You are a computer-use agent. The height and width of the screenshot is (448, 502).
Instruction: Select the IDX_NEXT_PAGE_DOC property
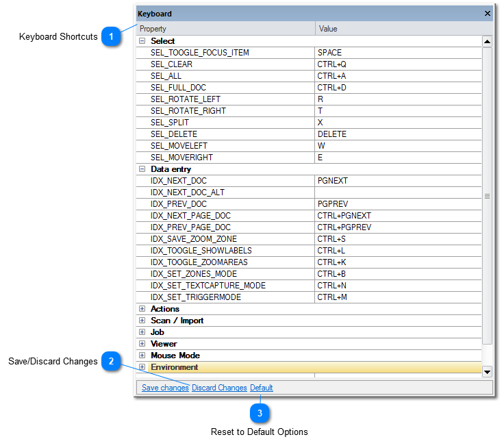point(225,216)
